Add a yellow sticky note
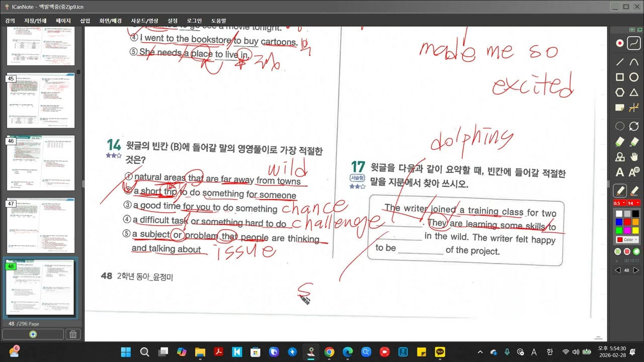 coord(620,108)
